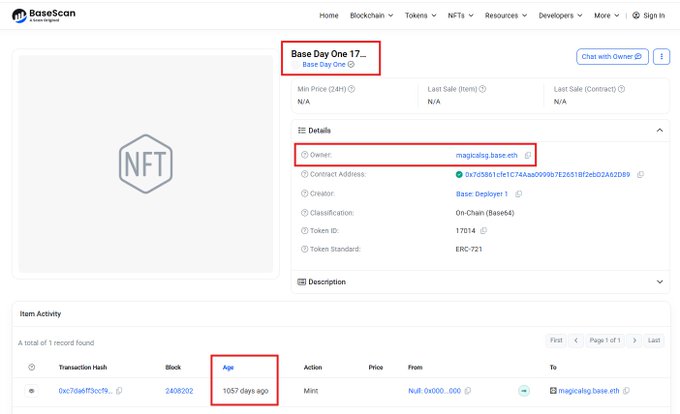Open the contract address 0x7d5861cfe1C74A link
Screen dimensions: 680x414
(x=547, y=174)
